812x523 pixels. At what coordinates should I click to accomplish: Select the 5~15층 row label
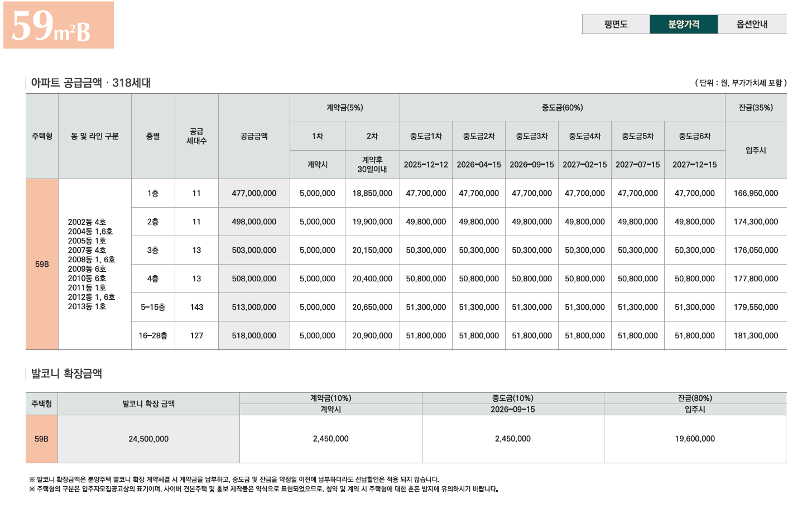point(153,307)
